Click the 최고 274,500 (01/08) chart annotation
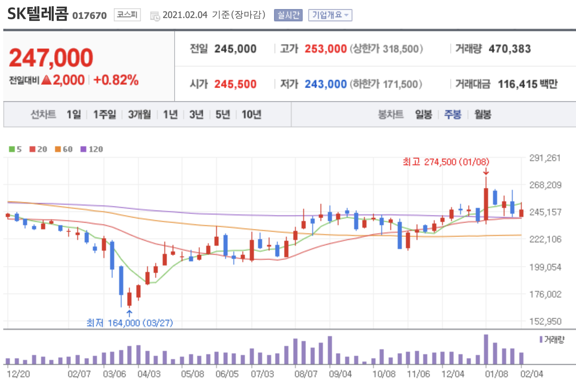 point(446,162)
